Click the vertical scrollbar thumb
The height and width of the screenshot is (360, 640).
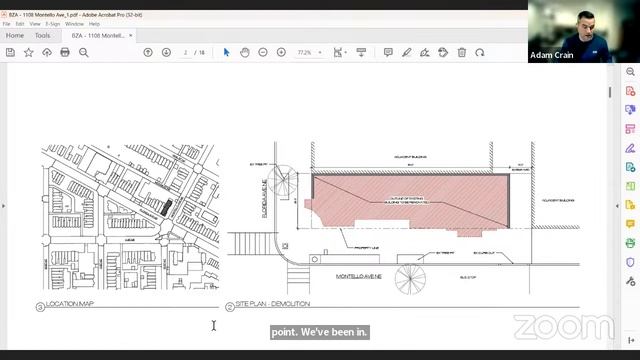tap(610, 92)
